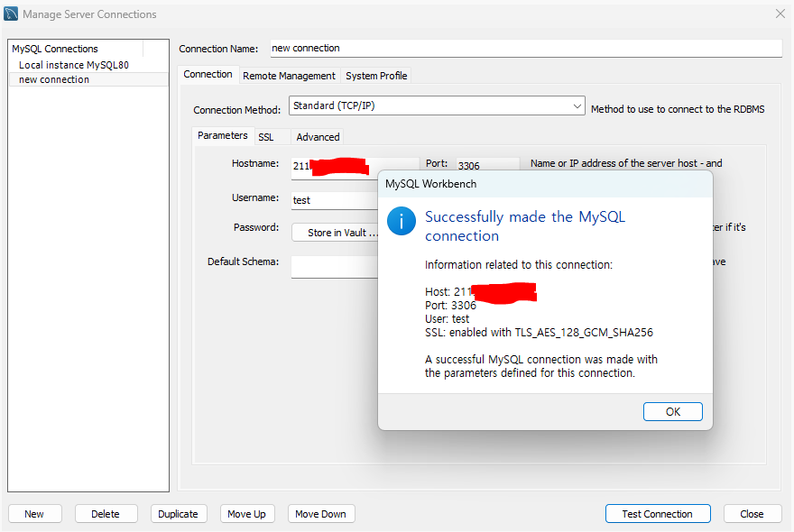Click the Duplicate button
Viewport: 794px width, 532px height.
coord(179,514)
